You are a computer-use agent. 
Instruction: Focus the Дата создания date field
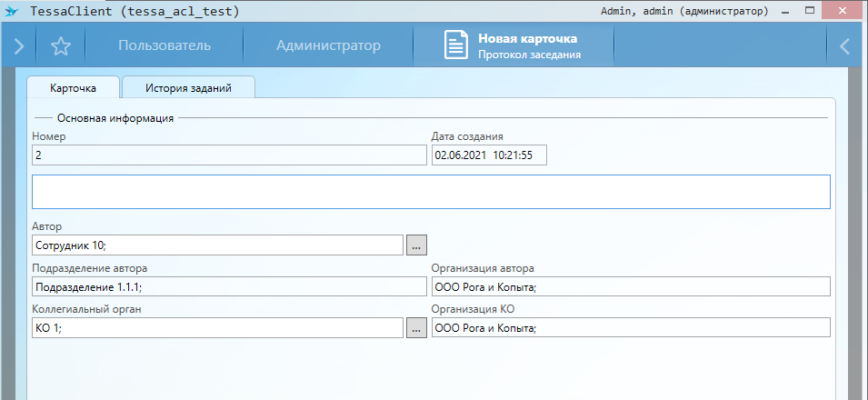[x=488, y=155]
